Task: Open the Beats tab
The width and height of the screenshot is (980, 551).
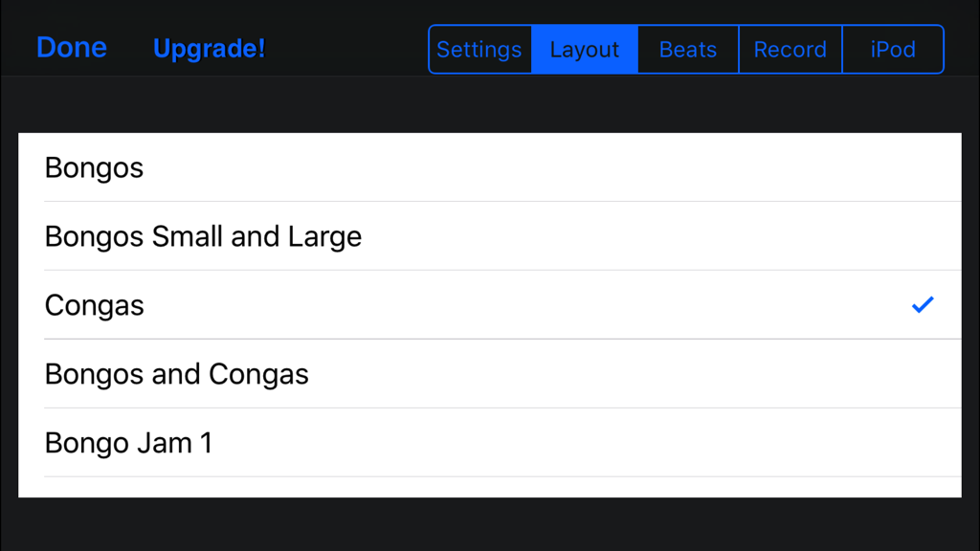Action: click(687, 49)
